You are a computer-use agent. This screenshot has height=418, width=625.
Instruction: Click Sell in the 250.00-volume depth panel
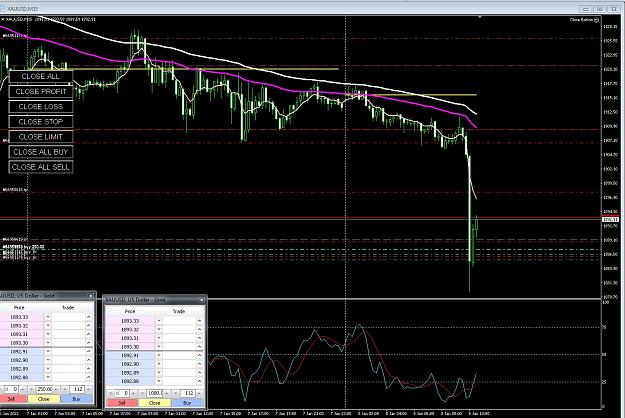click(11, 399)
